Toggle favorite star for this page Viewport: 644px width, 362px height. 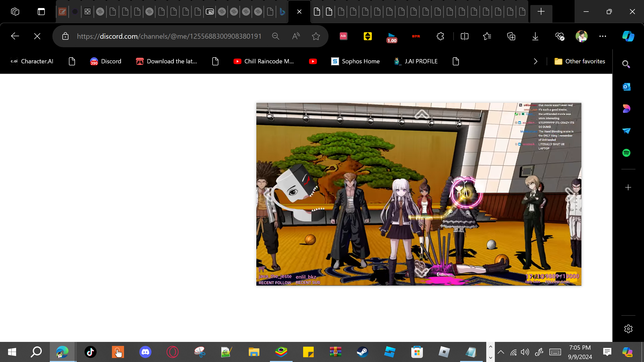(x=316, y=36)
